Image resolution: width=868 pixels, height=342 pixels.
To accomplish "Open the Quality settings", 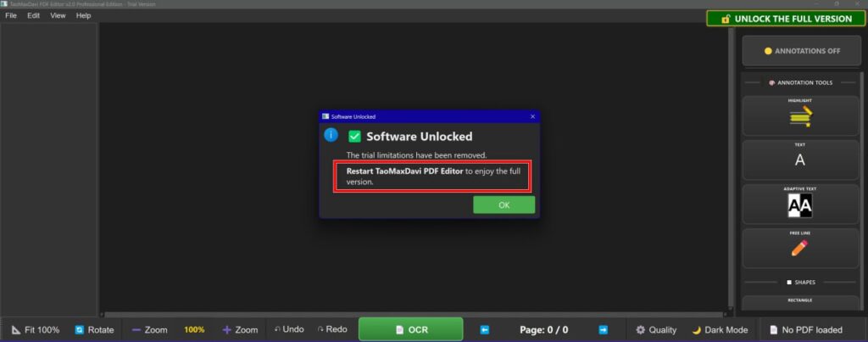I will 656,329.
